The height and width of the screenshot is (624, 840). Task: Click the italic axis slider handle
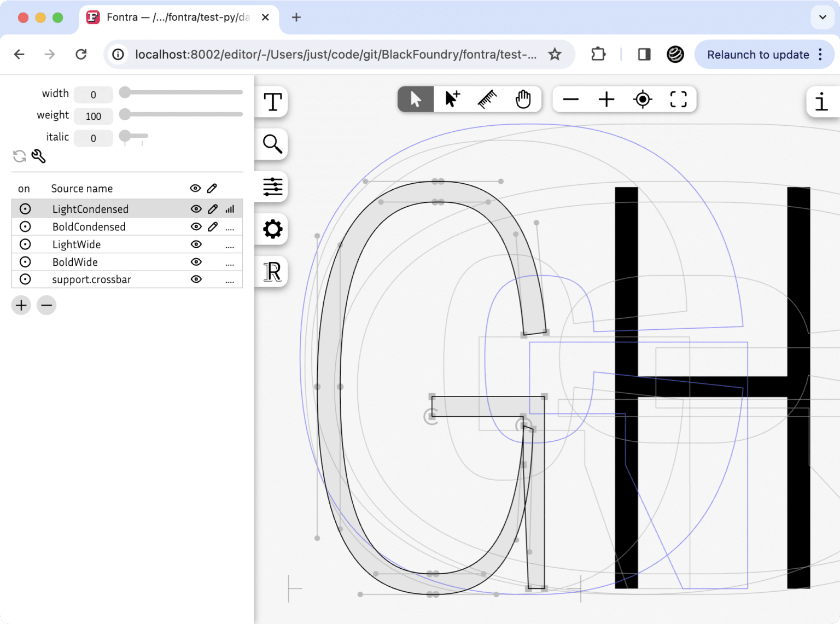pos(125,136)
